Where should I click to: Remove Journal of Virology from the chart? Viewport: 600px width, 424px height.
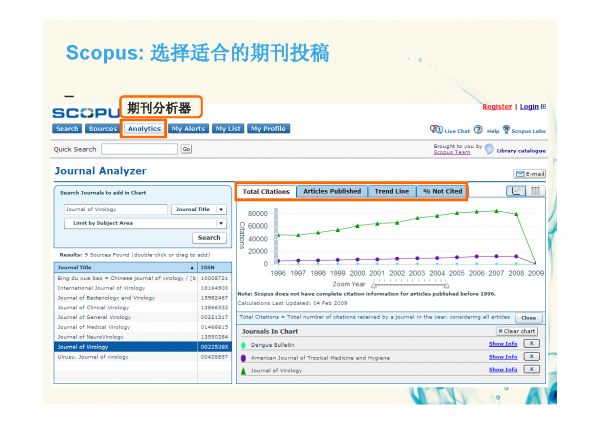pyautogui.click(x=532, y=369)
